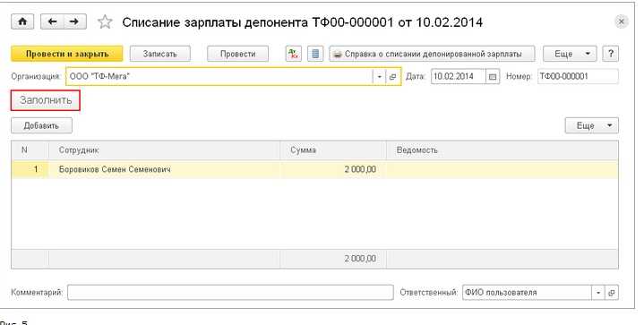Open the table Еще dropdown menu
Screen dimensions: 644x325
(591, 125)
